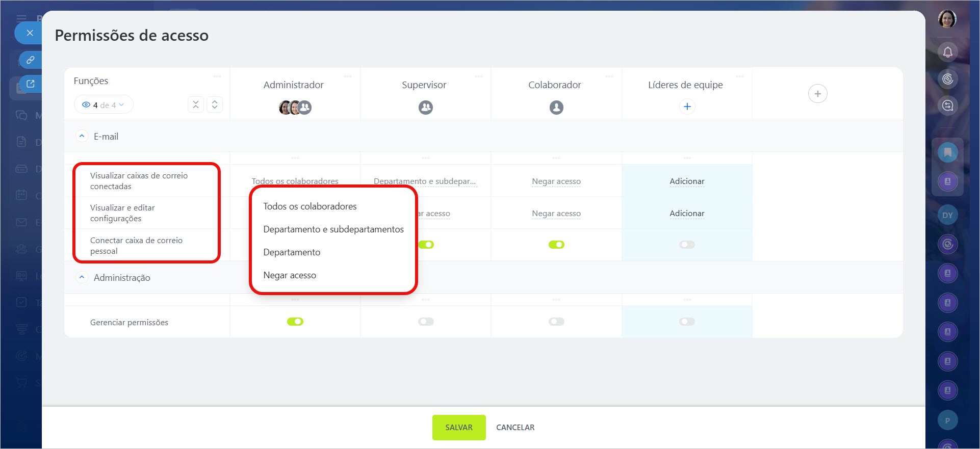Click the SALVAR button
The height and width of the screenshot is (449, 980).
[x=458, y=428]
